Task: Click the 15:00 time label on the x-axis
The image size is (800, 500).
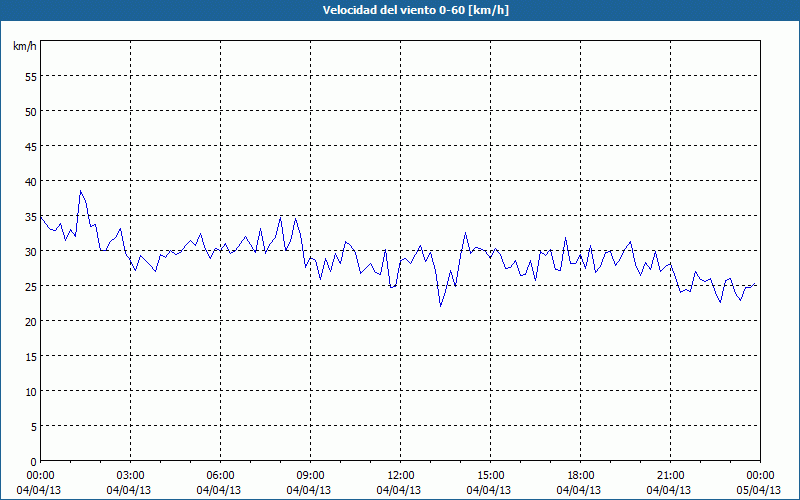Action: coord(490,475)
